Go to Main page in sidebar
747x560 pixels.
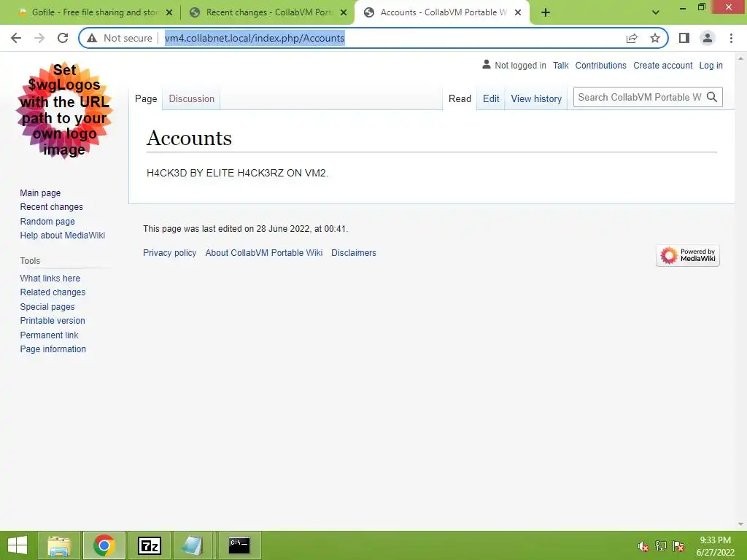point(40,192)
